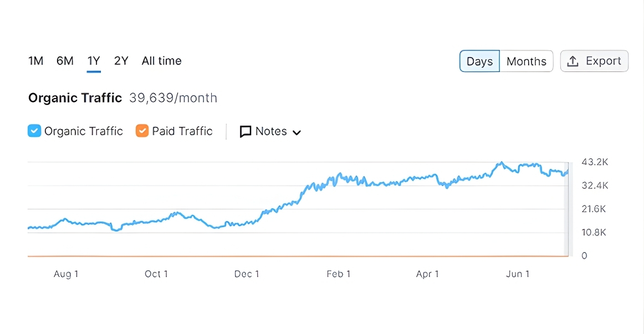Select the 6M time range

[x=65, y=61]
